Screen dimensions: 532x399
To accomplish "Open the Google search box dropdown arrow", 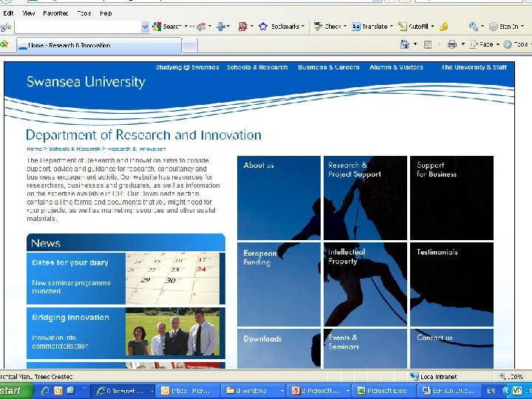I will point(145,27).
